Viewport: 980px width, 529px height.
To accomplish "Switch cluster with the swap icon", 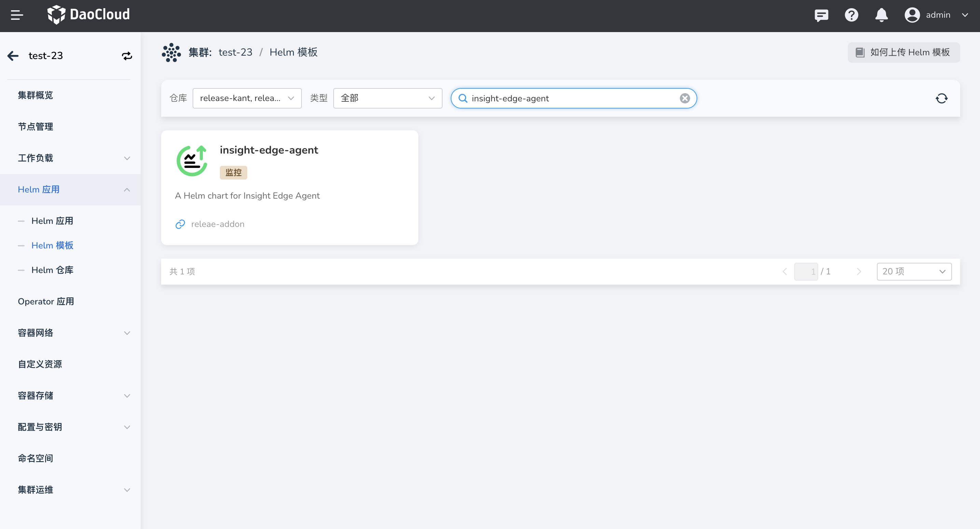I will tap(127, 56).
